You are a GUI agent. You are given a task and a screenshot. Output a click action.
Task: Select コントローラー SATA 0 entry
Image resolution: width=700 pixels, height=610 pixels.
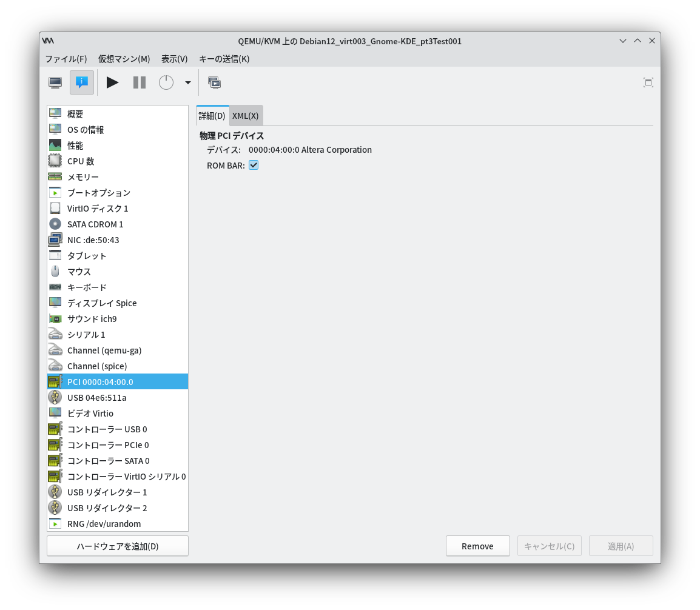[118, 460]
